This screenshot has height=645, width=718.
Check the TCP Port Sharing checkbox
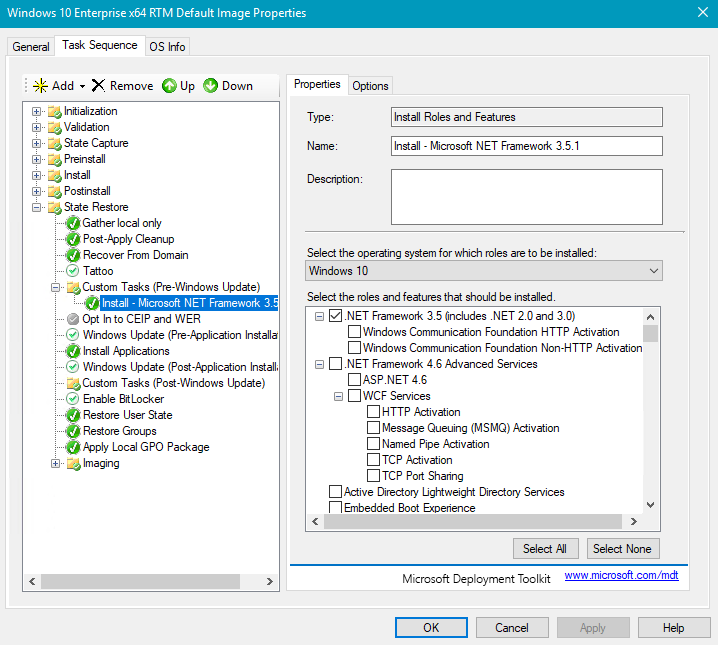[374, 476]
